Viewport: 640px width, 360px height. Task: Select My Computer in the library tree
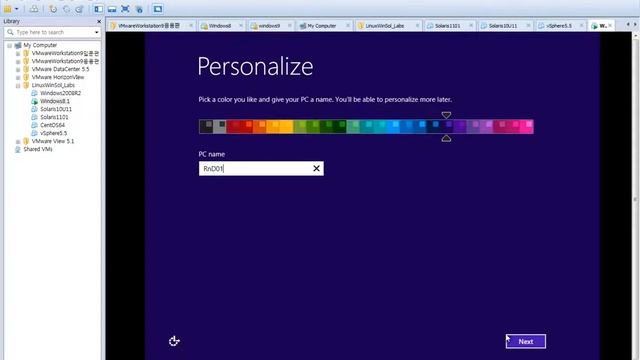[x=40, y=45]
